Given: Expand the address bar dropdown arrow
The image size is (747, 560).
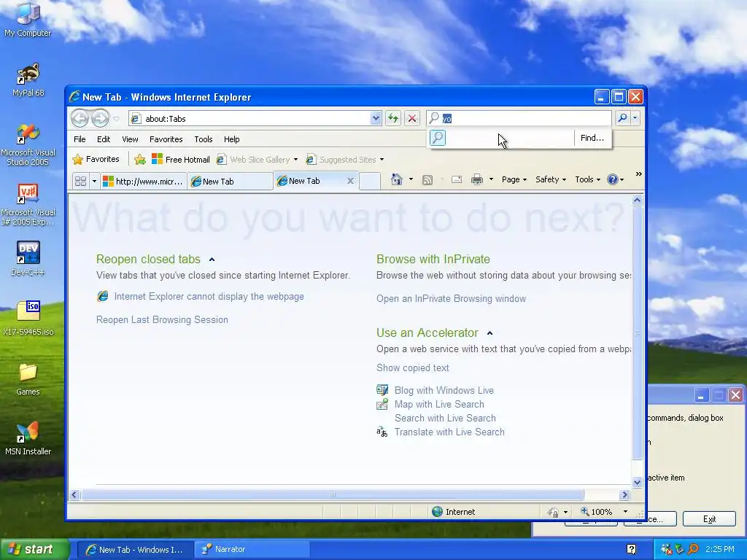Looking at the screenshot, I should click(x=376, y=118).
